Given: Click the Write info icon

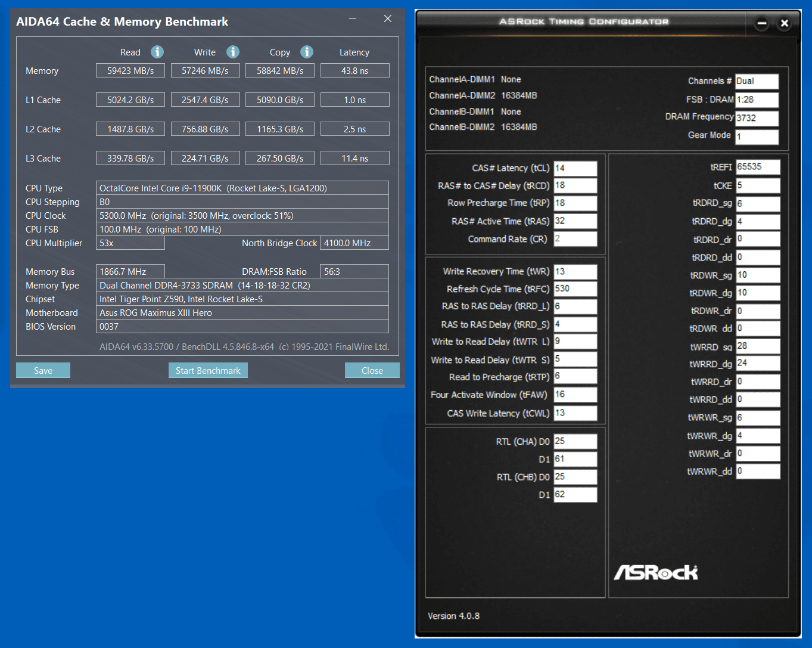Looking at the screenshot, I should pos(233,52).
